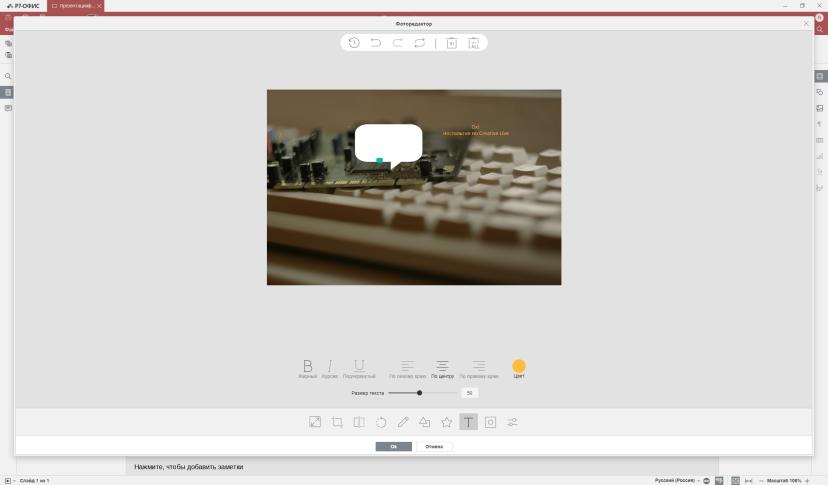Image resolution: width=828 pixels, height=485 pixels.
Task: Open the comments panel in the left sidebar
Action: 8,108
